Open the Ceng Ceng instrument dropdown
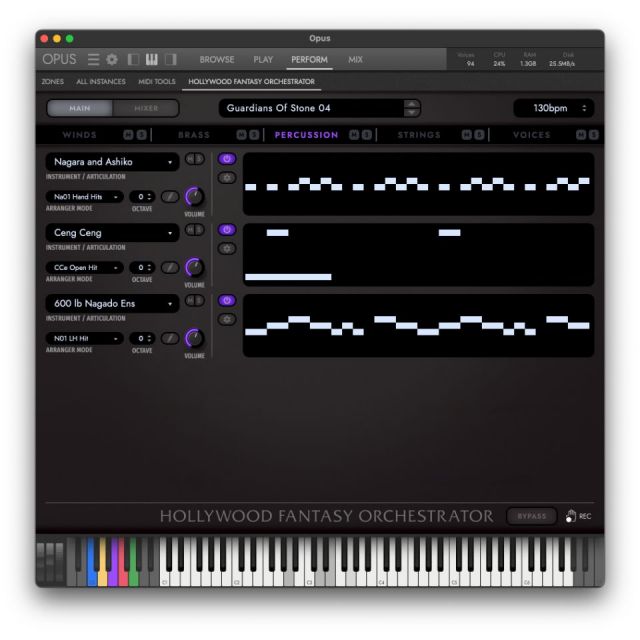Screen dimensions: 640x640 [x=112, y=233]
